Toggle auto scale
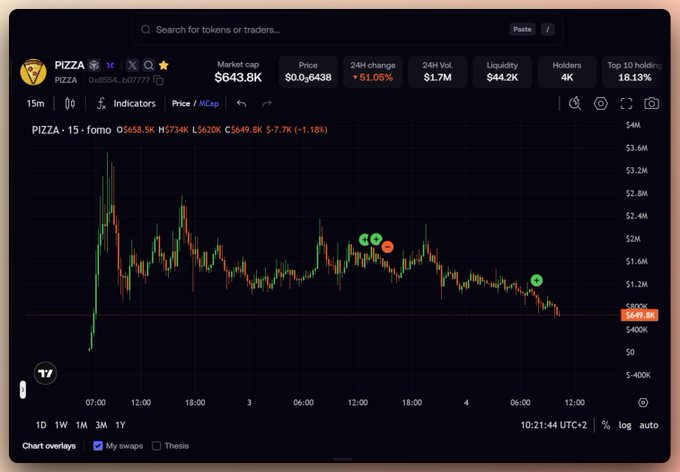680x472 pixels. click(x=649, y=425)
